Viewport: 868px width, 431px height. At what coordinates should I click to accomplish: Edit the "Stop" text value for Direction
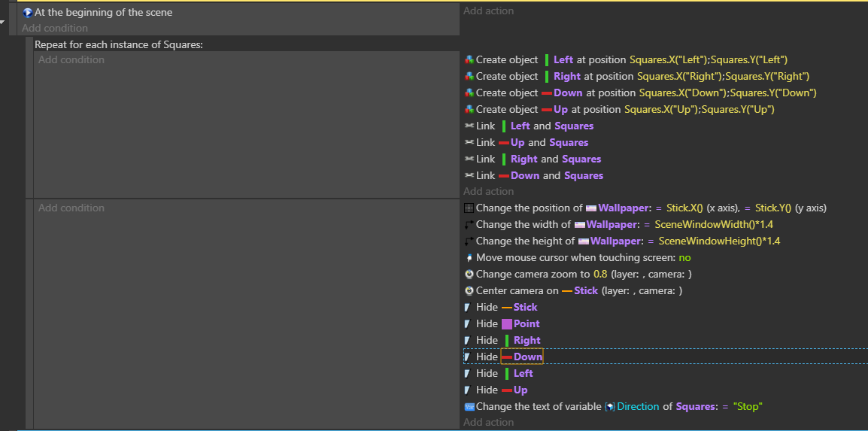pyautogui.click(x=747, y=407)
